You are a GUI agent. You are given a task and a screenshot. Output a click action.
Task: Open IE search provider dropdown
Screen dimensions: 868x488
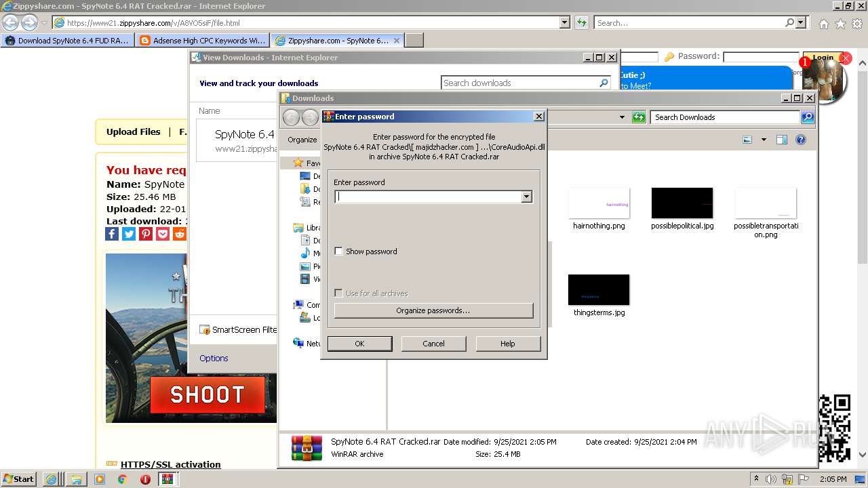(x=802, y=22)
